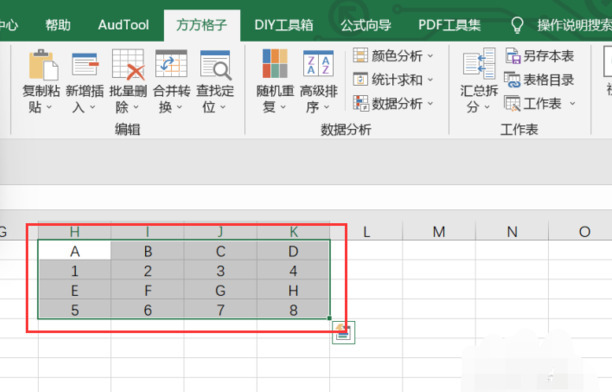Open the DIY工具箱 tab
The width and height of the screenshot is (612, 392).
point(284,25)
